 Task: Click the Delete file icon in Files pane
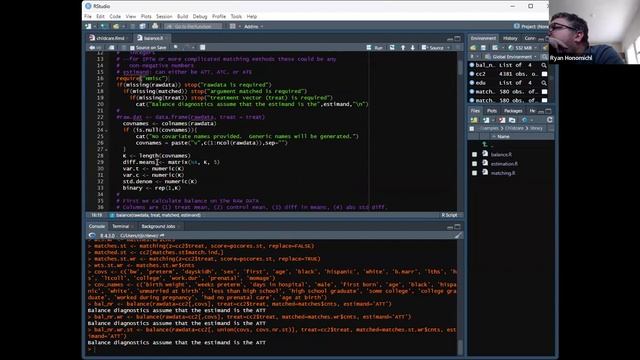point(502,120)
